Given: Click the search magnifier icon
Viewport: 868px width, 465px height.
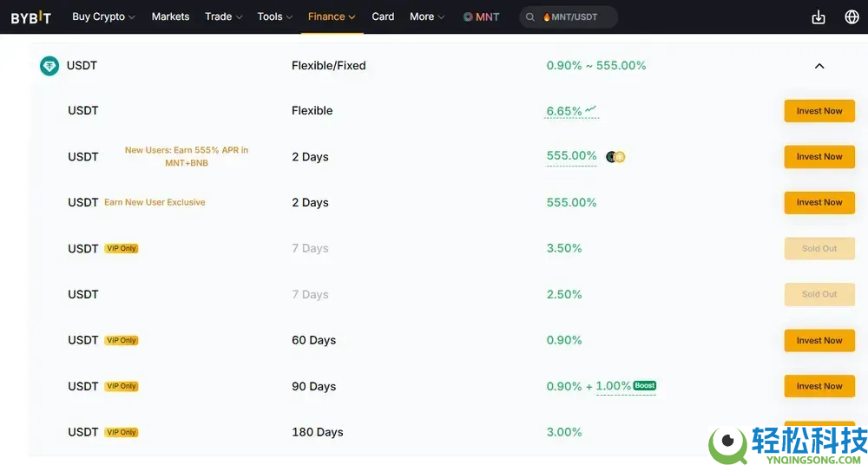Looking at the screenshot, I should [529, 17].
